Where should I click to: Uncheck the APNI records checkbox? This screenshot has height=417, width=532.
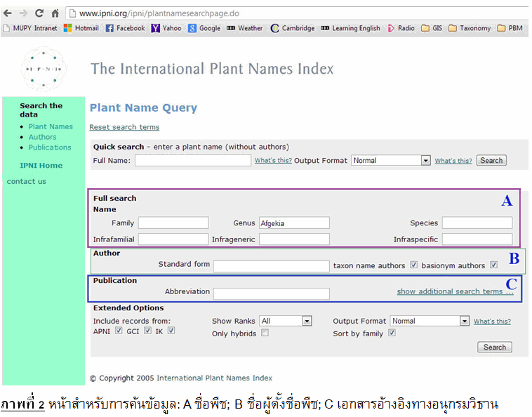coord(119,331)
